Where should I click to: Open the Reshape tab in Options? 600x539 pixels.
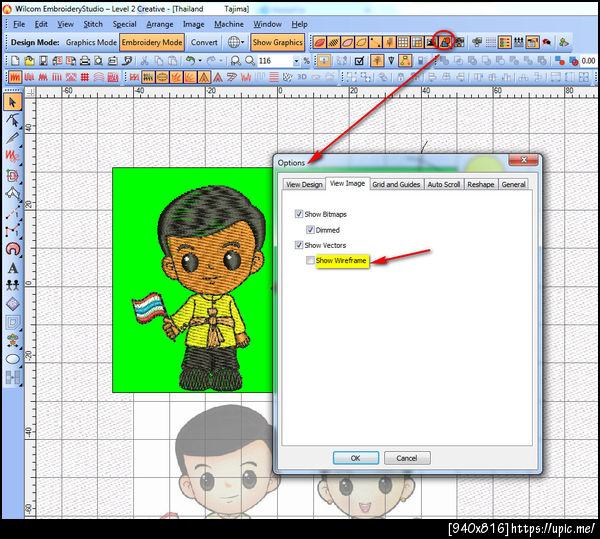[x=481, y=184]
